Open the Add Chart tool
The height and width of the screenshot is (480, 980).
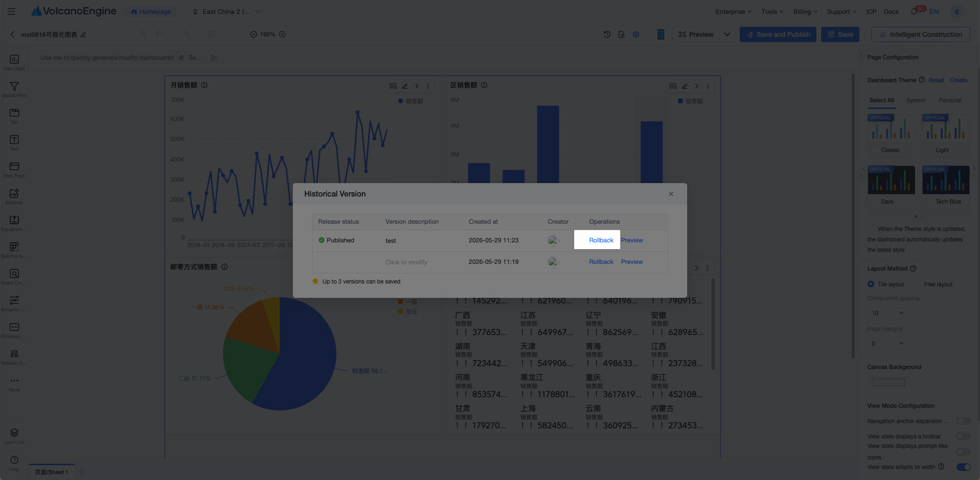[x=14, y=62]
